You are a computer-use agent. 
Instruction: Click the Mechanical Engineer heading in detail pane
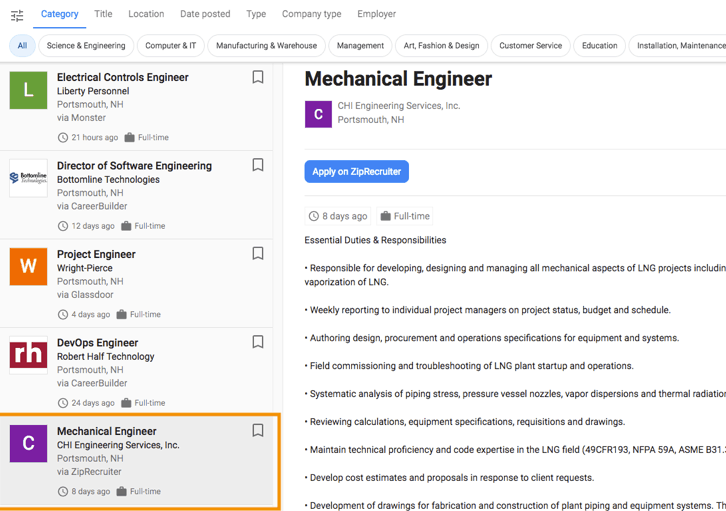coord(398,79)
